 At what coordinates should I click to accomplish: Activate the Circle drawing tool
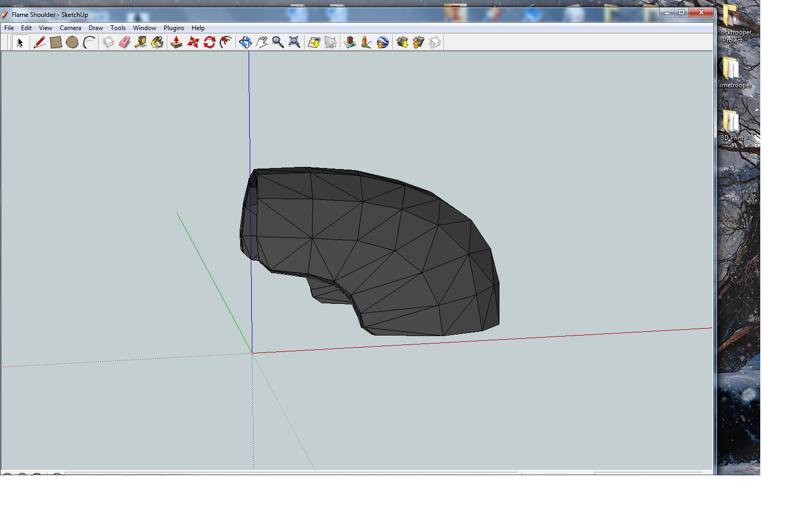(x=72, y=42)
